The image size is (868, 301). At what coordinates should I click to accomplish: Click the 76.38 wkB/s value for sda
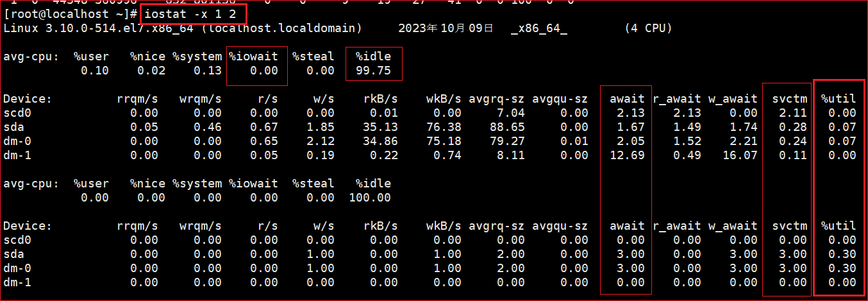click(x=444, y=127)
